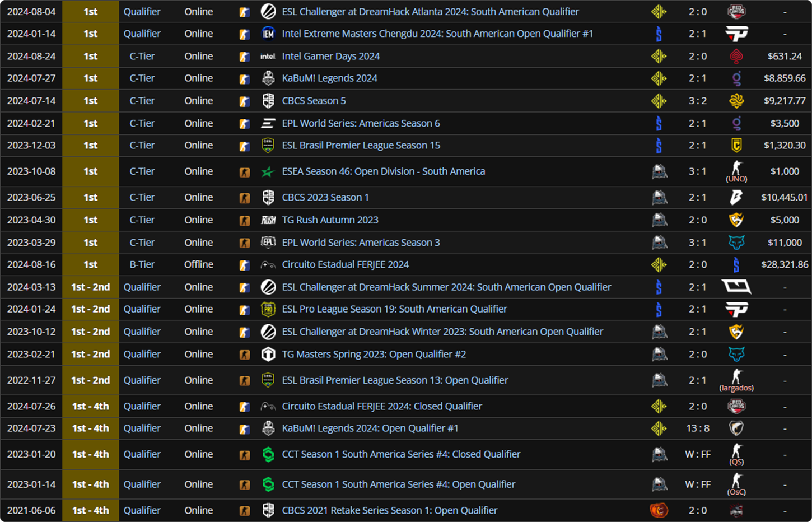Screen dimensions: 812x522
Task: Open the CBCS 2023 Season 1 tournament link
Action: point(325,197)
